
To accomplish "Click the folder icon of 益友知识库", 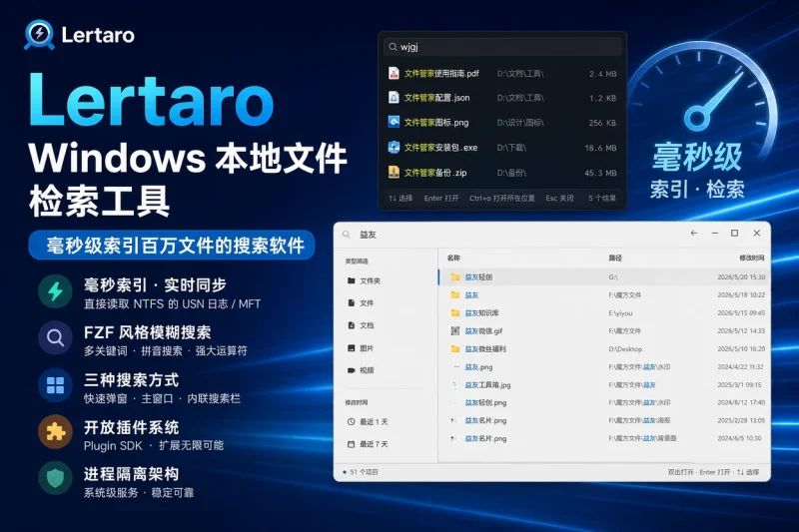I will pos(455,313).
